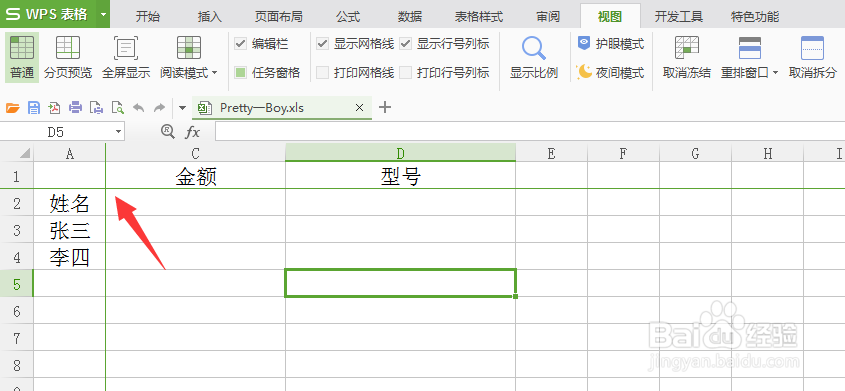Select column C header

[196, 153]
